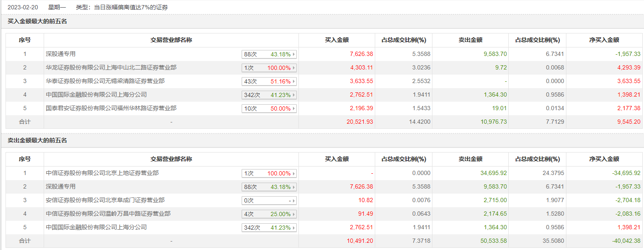Click 深股通专用 in the top-buy table
This screenshot has height=250, width=644.
point(61,54)
